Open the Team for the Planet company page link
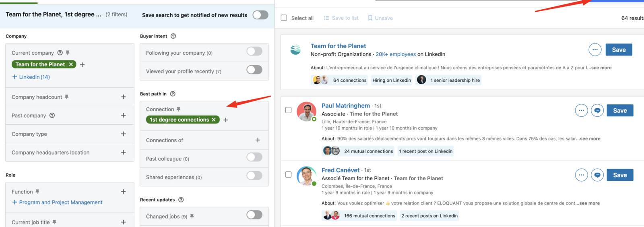This screenshot has width=644, height=227. (x=338, y=46)
